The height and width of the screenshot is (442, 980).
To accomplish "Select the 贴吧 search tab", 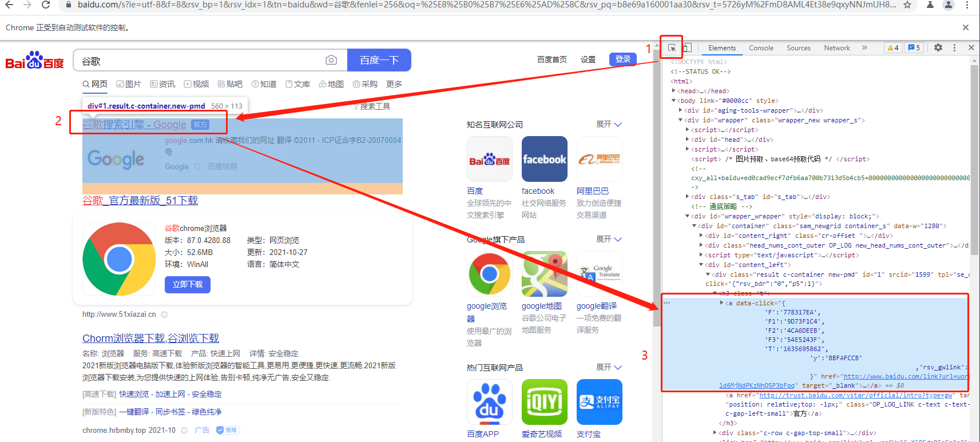I will [230, 84].
